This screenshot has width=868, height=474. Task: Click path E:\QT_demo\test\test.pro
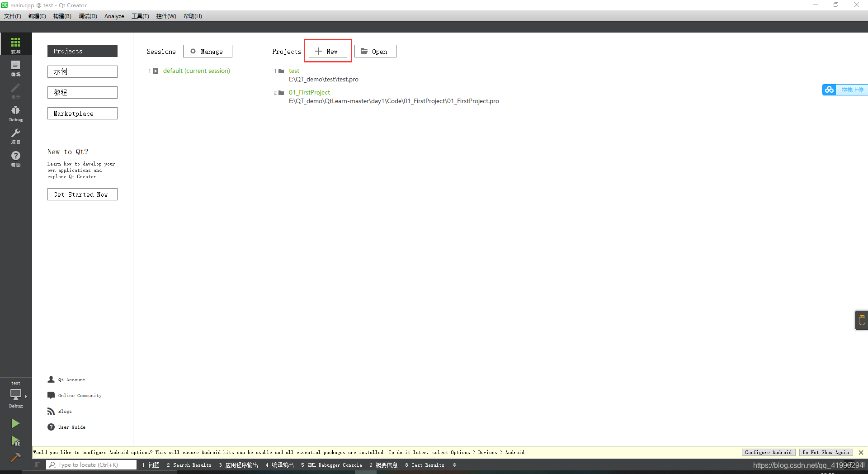(324, 80)
